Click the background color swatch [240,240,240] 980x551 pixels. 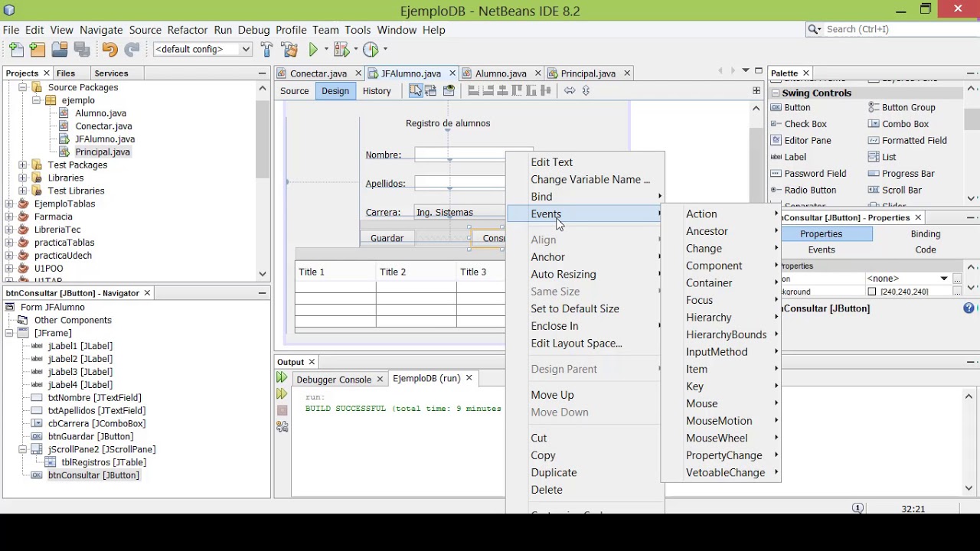pyautogui.click(x=872, y=292)
